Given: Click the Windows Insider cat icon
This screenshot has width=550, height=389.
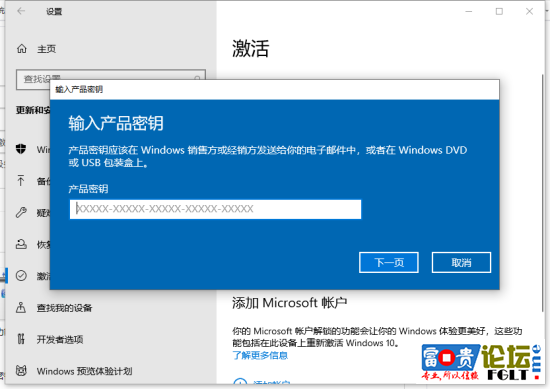Looking at the screenshot, I should click(x=21, y=370).
